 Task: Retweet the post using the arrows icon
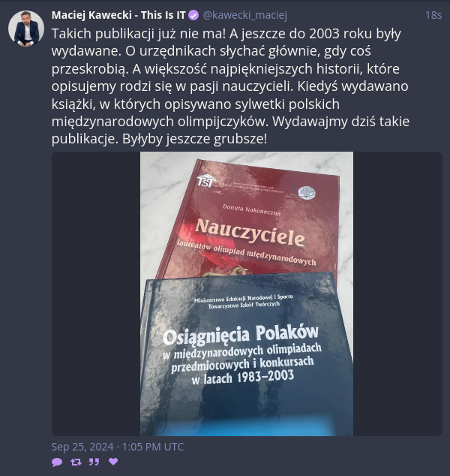(76, 462)
